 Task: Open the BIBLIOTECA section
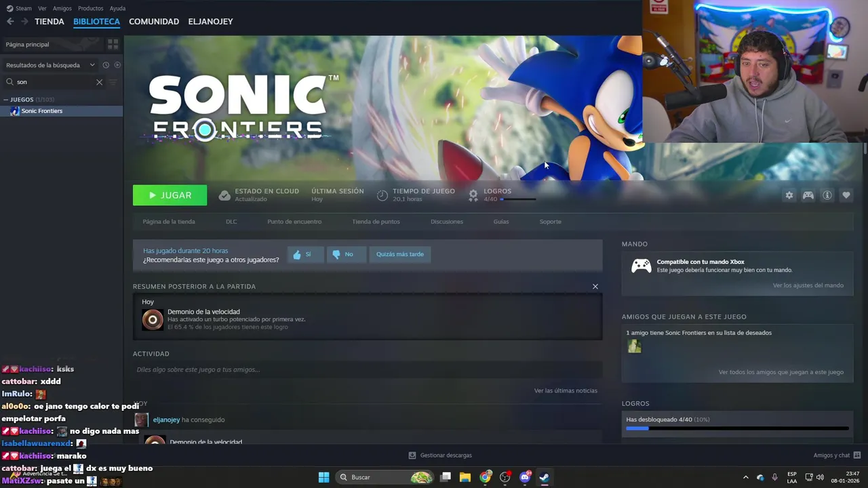pyautogui.click(x=96, y=22)
